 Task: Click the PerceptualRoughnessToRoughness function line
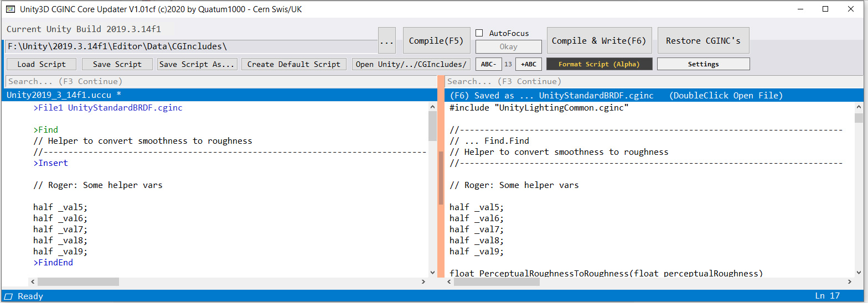tap(606, 273)
